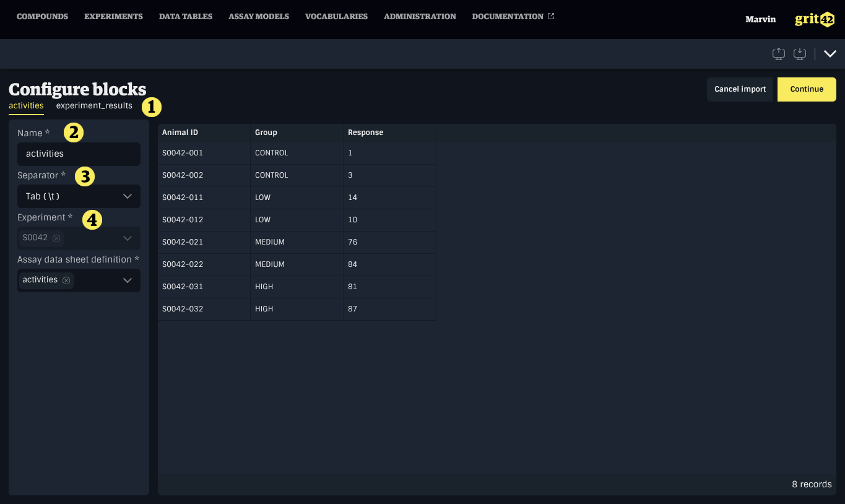Open the Data Tables menu
845x504 pixels.
pyautogui.click(x=186, y=17)
